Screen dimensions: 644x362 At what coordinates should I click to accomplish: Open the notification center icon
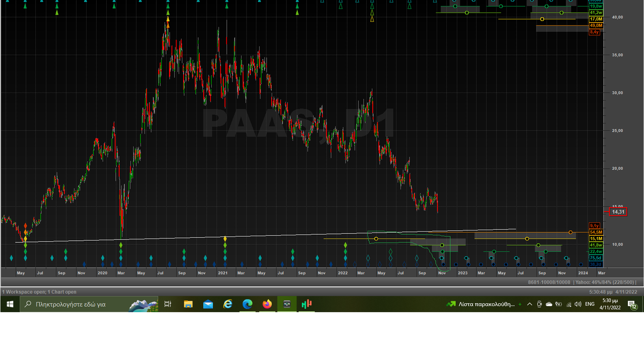click(x=633, y=304)
